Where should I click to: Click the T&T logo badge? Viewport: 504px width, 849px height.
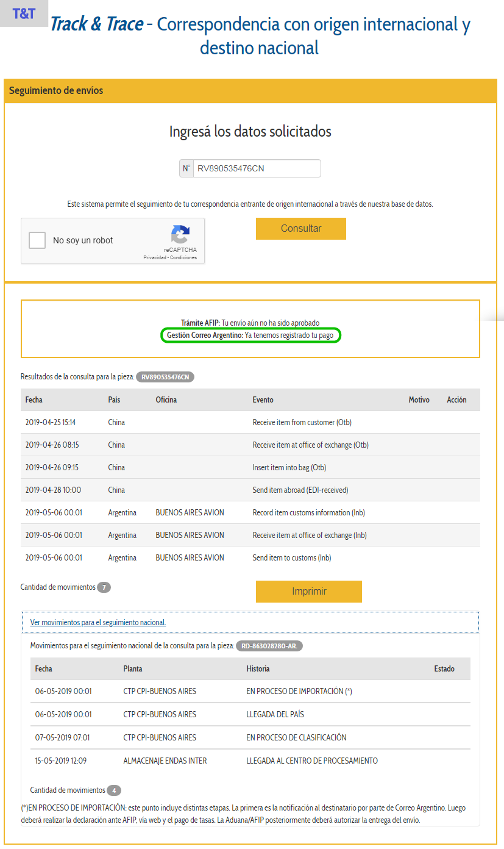[x=24, y=13]
